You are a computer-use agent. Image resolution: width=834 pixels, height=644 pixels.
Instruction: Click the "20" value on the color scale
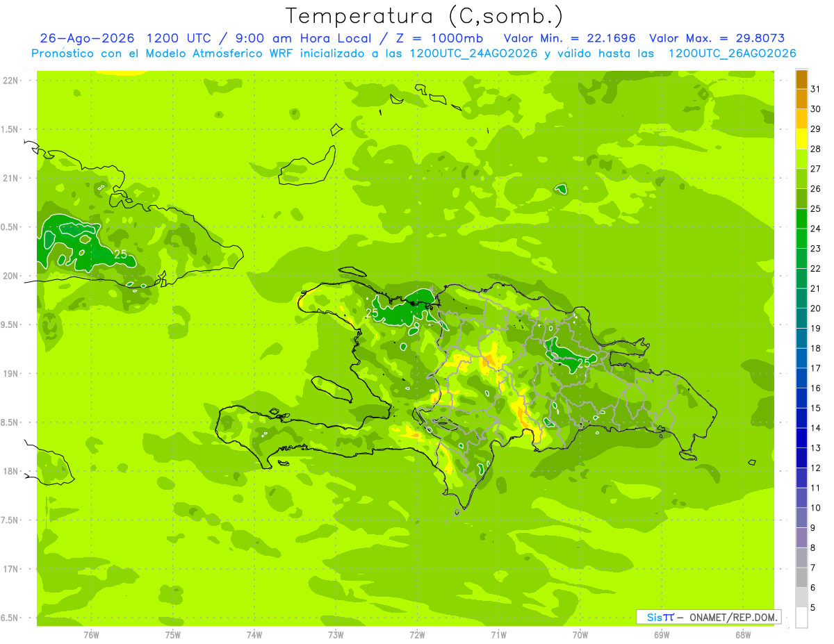(816, 308)
